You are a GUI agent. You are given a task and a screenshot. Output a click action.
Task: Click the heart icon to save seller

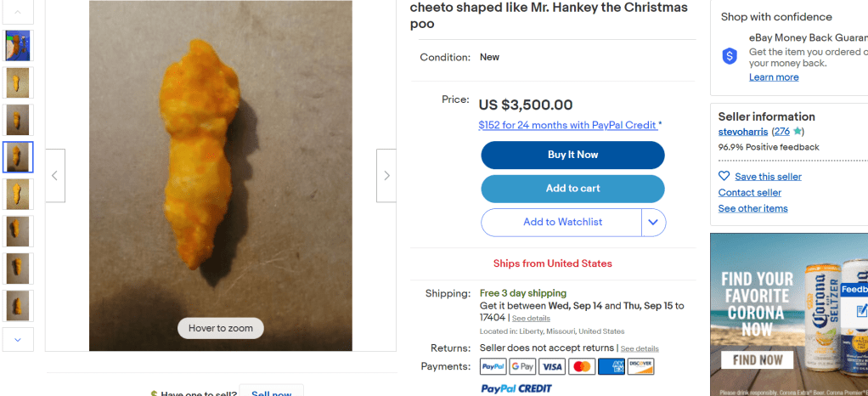[x=724, y=176]
